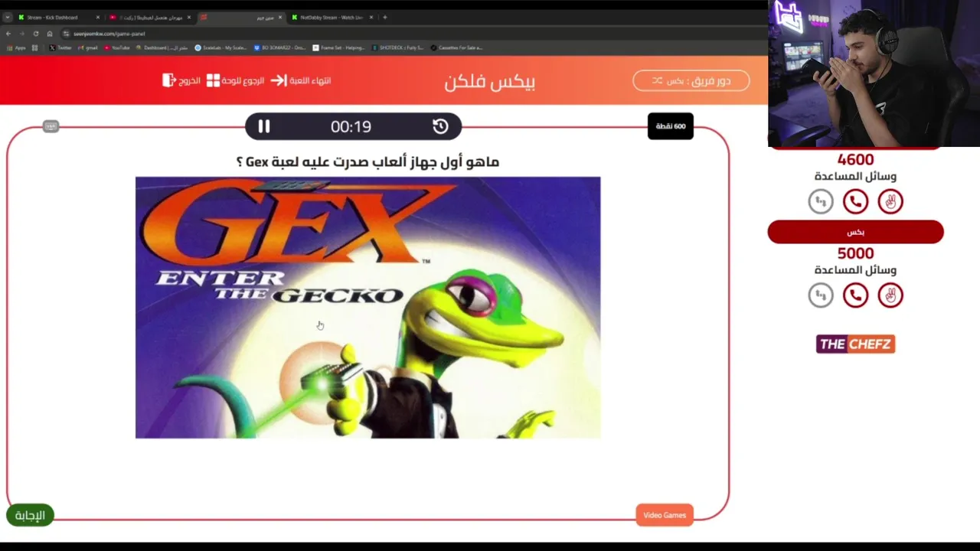Click the browser home button
The height and width of the screenshot is (551, 980).
click(50, 34)
